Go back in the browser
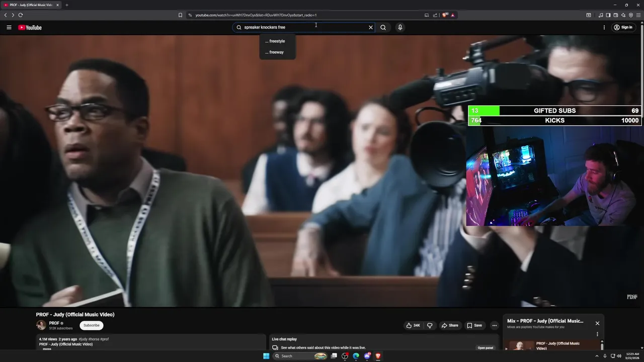The width and height of the screenshot is (644, 362). coord(6,15)
